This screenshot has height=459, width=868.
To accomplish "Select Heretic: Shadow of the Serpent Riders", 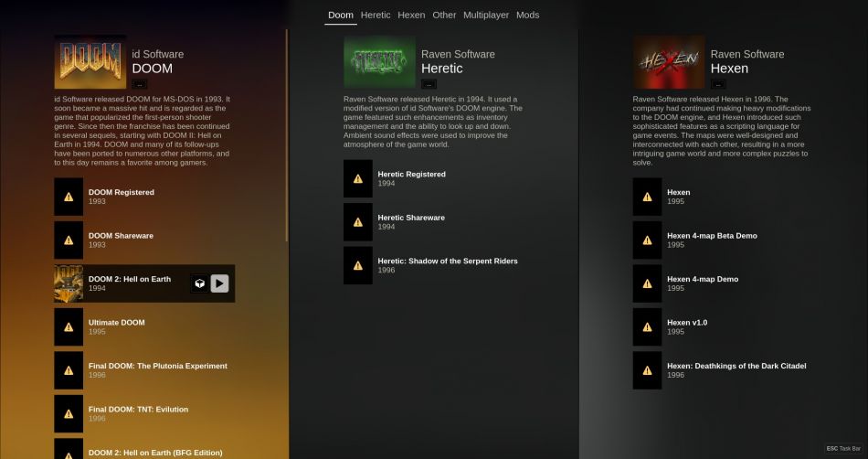I will [x=434, y=266].
